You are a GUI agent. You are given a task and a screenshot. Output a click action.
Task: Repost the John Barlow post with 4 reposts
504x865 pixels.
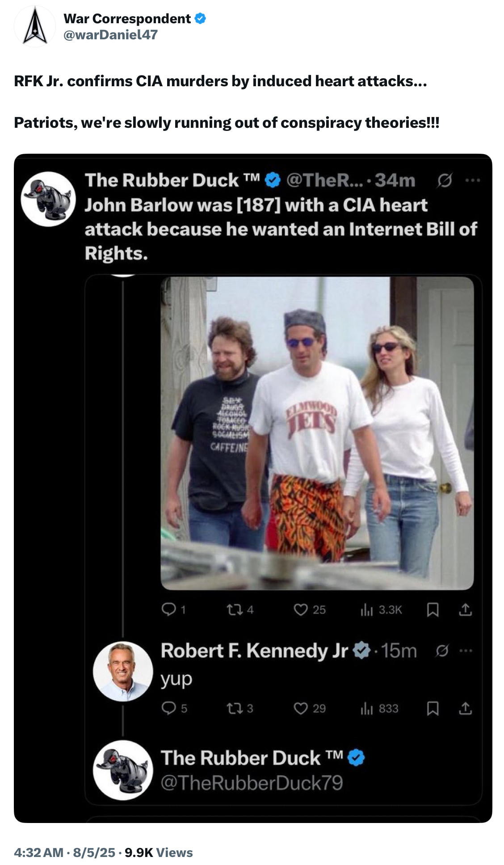click(x=233, y=609)
